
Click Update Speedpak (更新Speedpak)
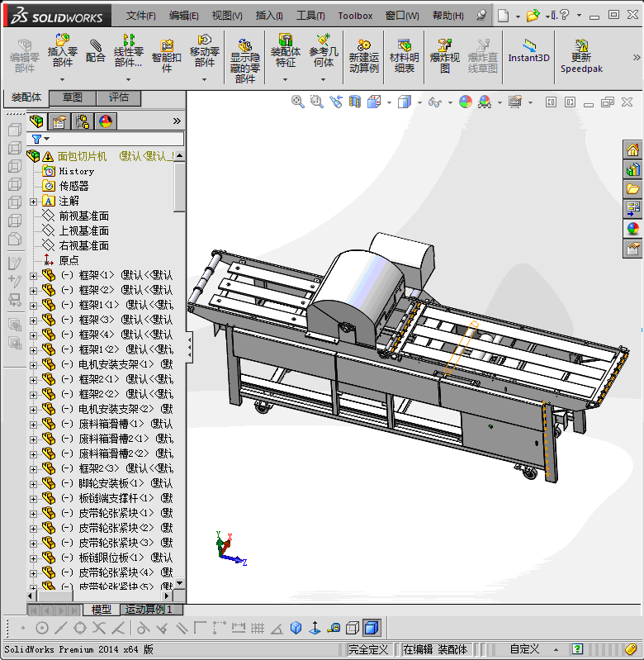581,56
